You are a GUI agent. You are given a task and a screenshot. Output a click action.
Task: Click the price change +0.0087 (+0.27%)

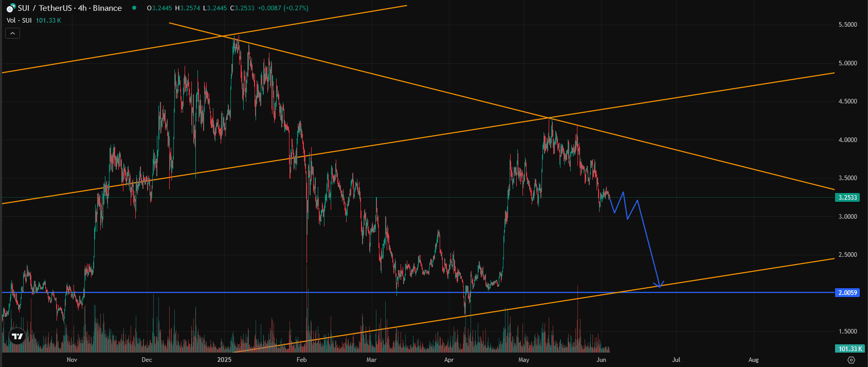[x=283, y=8]
